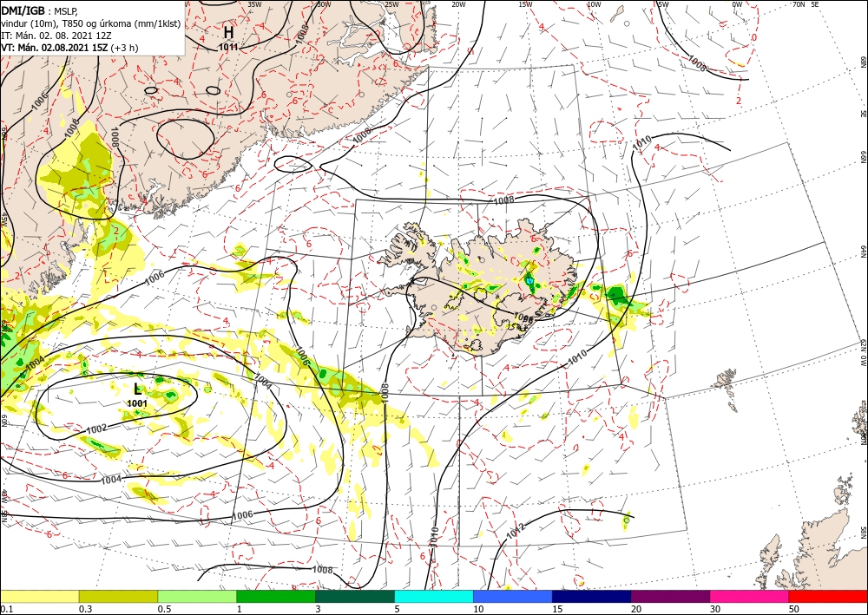
Task: Click the '1002' isobar label
Action: [x=97, y=429]
